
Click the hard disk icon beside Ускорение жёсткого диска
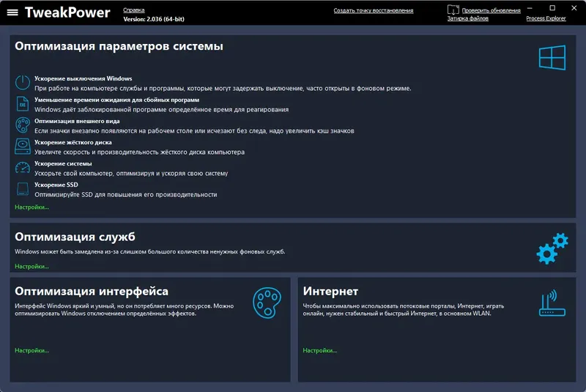[23, 147]
